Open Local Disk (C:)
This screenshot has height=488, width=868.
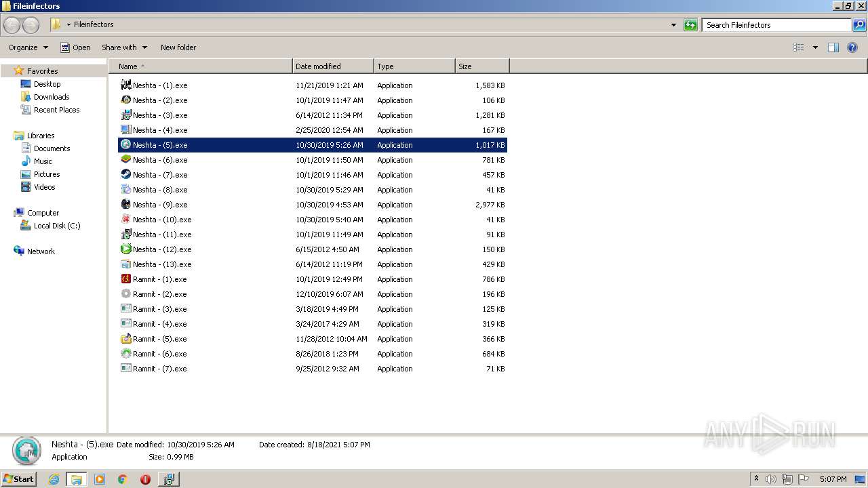tap(57, 226)
